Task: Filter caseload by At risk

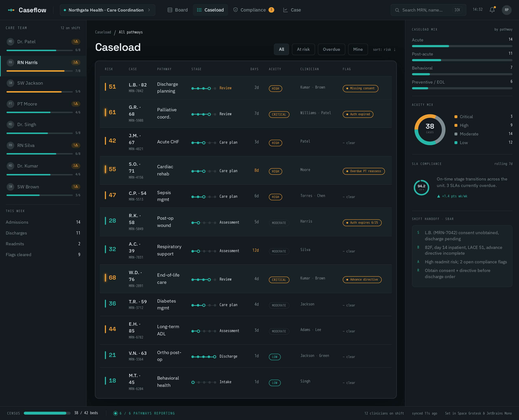Action: coord(303,49)
